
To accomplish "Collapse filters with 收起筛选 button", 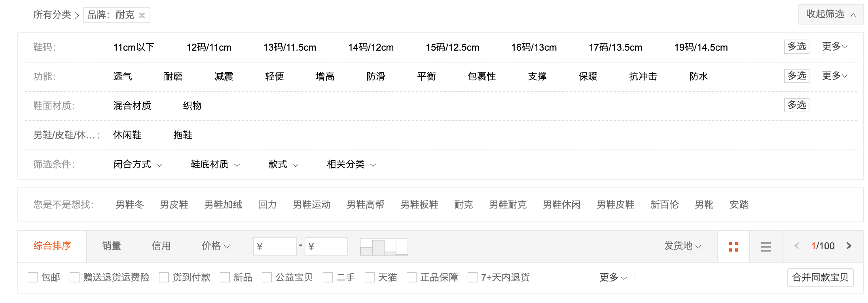I will click(x=831, y=14).
